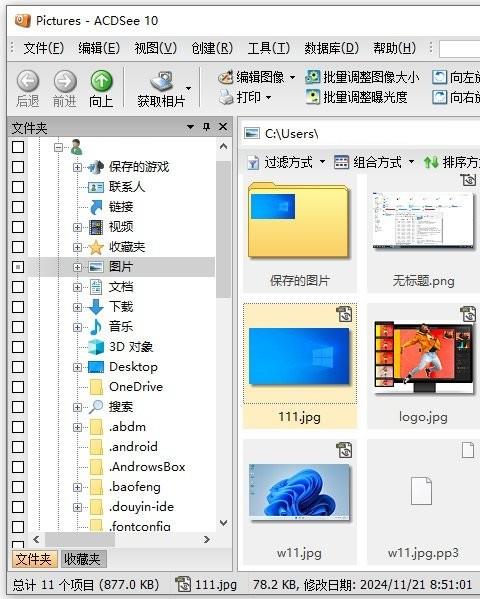Image resolution: width=480 pixels, height=599 pixels.
Task: Open the 视图(V) menu
Action: point(156,48)
